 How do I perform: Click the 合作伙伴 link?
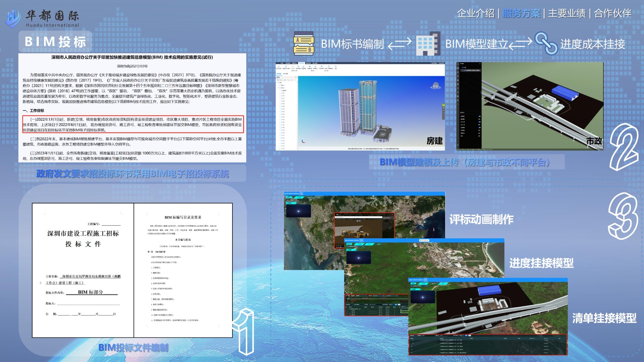[x=612, y=13]
